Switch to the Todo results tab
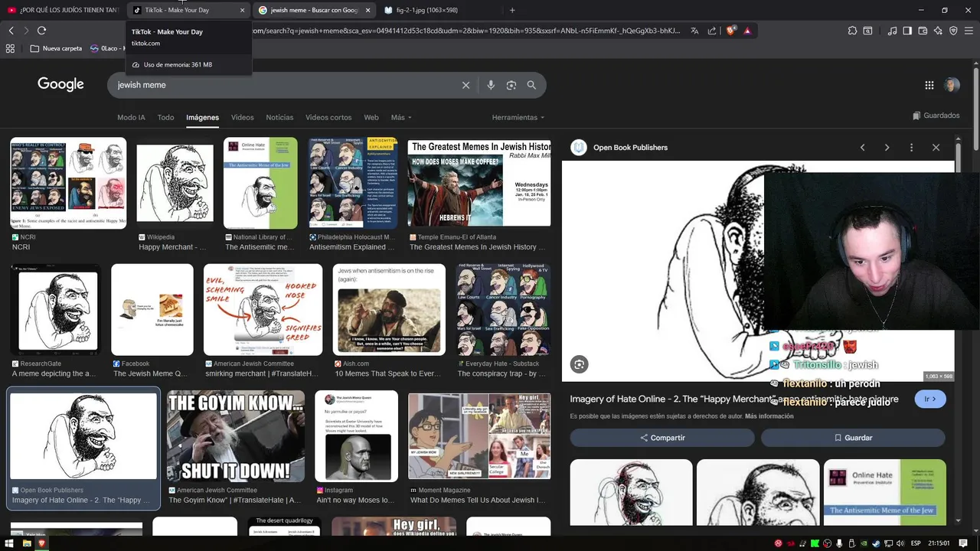980x551 pixels. pyautogui.click(x=165, y=117)
